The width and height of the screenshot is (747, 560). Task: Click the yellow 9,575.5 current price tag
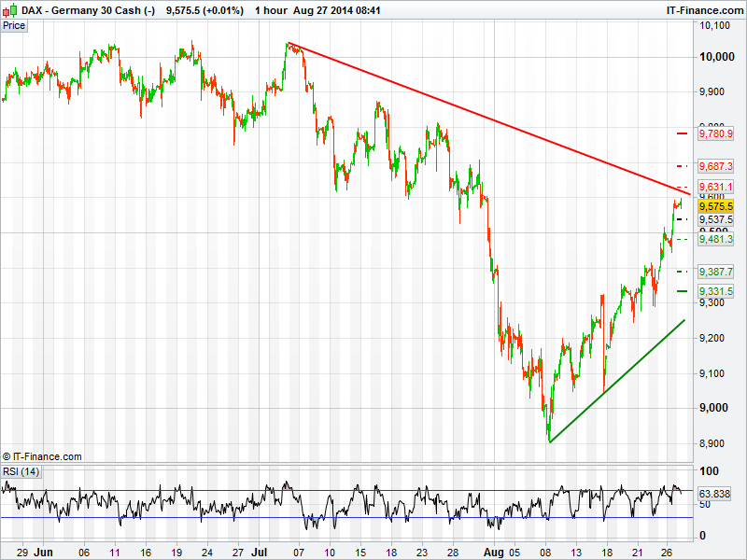(x=715, y=206)
